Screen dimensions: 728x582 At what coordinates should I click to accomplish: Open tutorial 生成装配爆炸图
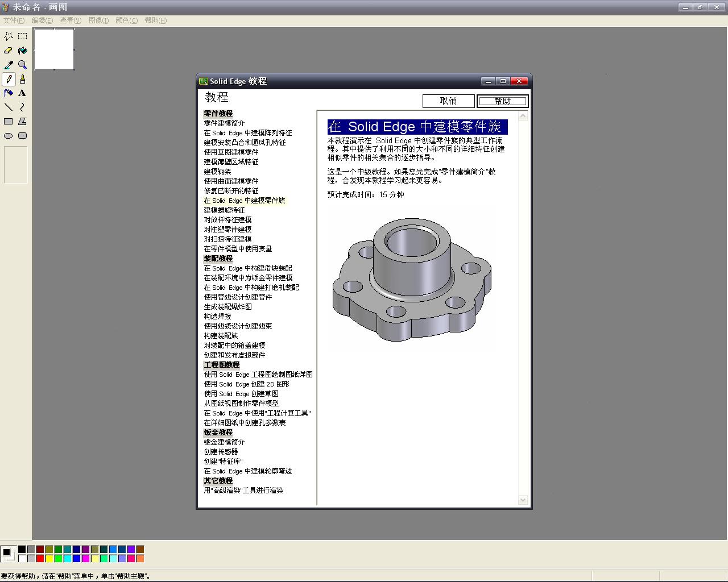(227, 307)
